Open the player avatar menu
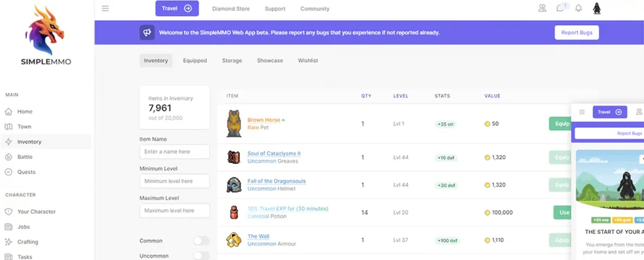Viewport: 644px width, 260px height. coord(597,8)
